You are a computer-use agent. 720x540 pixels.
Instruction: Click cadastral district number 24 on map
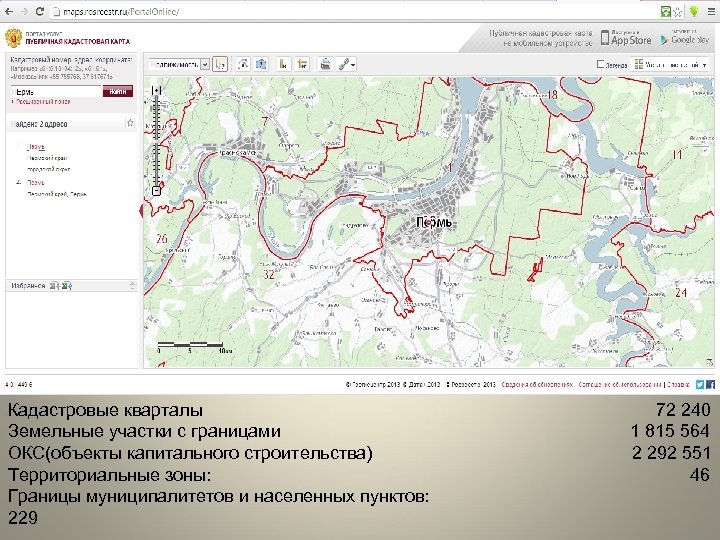[681, 292]
